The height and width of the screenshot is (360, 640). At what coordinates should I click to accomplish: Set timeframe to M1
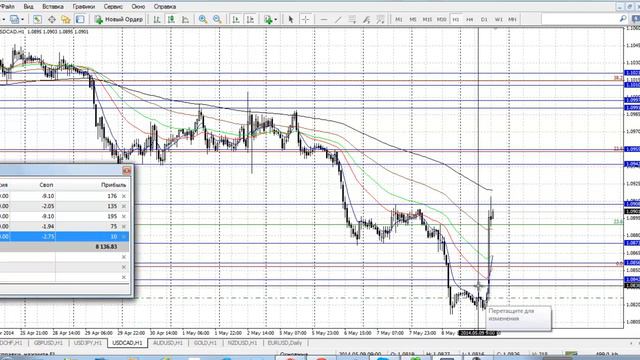399,19
